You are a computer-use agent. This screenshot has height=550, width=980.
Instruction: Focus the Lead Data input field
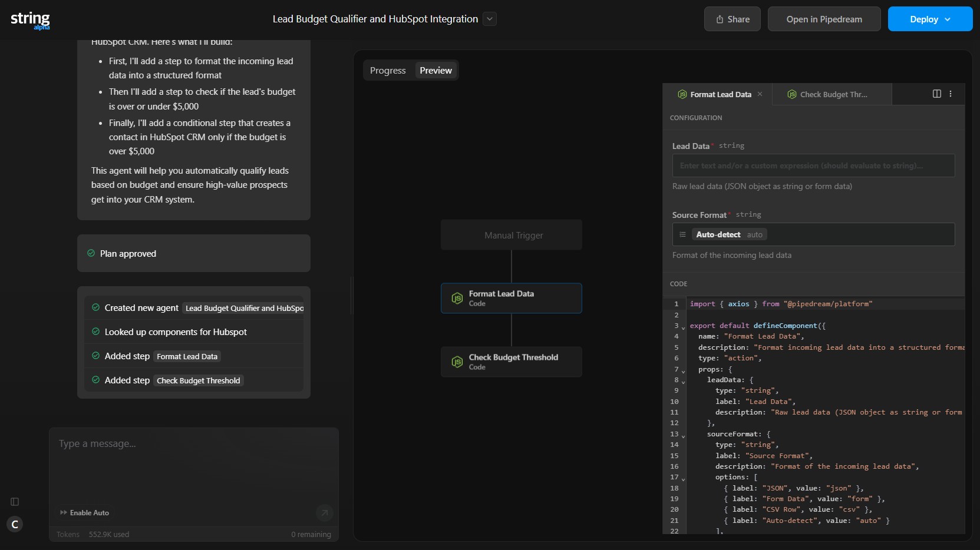click(813, 165)
